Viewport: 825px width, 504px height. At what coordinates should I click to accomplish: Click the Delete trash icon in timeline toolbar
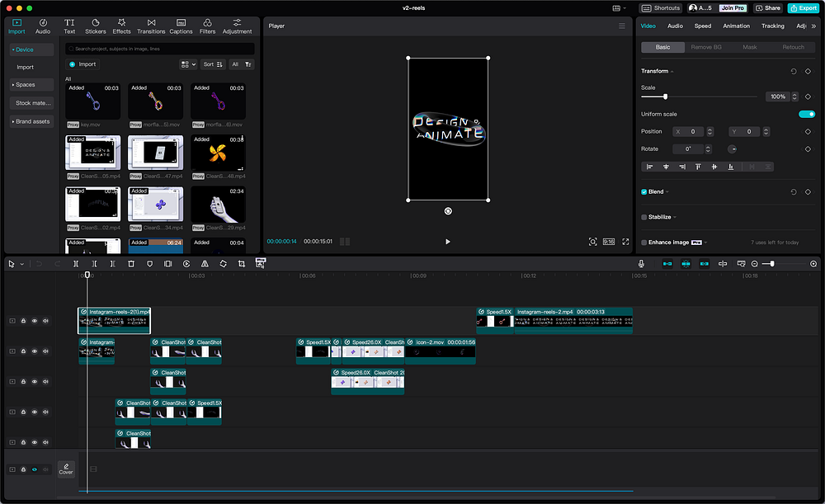[x=131, y=264]
